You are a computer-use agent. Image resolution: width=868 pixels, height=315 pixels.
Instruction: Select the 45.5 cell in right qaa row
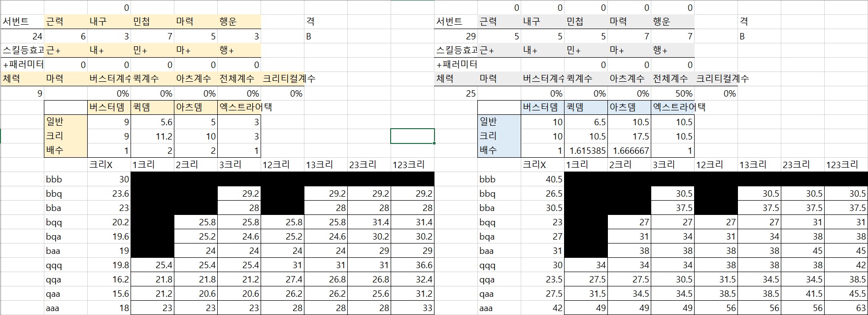[846, 294]
